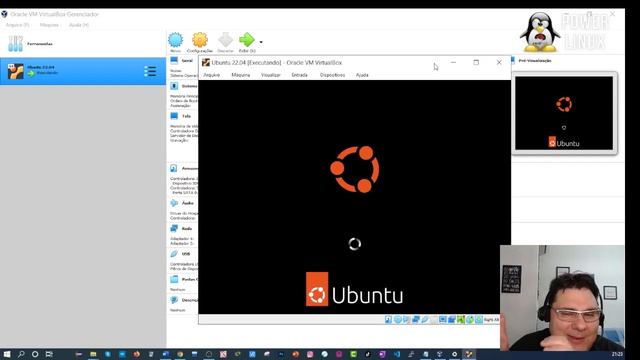The image size is (640, 360).
Task: Click the taskbar clock showing 21:23
Action: pos(617,354)
